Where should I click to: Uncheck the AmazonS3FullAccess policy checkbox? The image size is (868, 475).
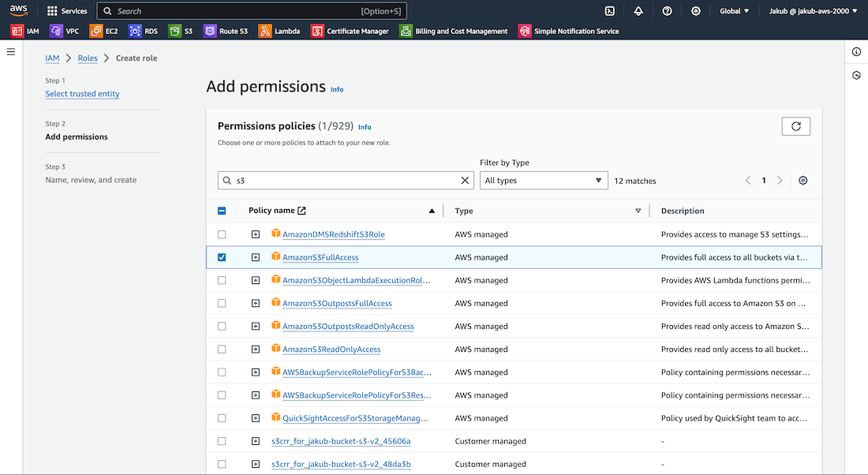(x=222, y=257)
